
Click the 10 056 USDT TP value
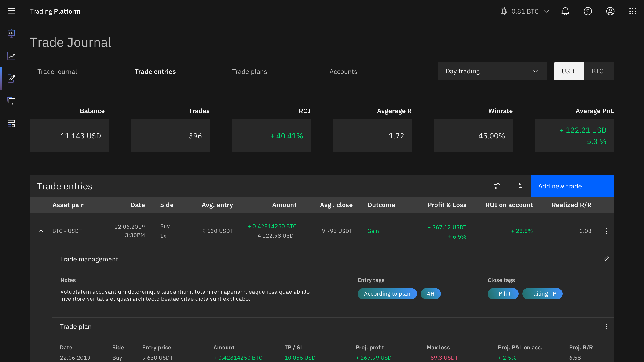(x=301, y=358)
